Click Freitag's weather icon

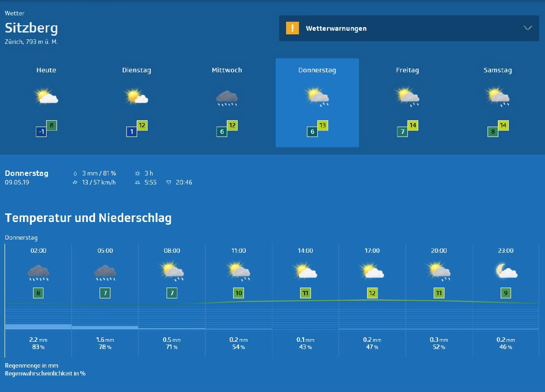[x=407, y=97]
